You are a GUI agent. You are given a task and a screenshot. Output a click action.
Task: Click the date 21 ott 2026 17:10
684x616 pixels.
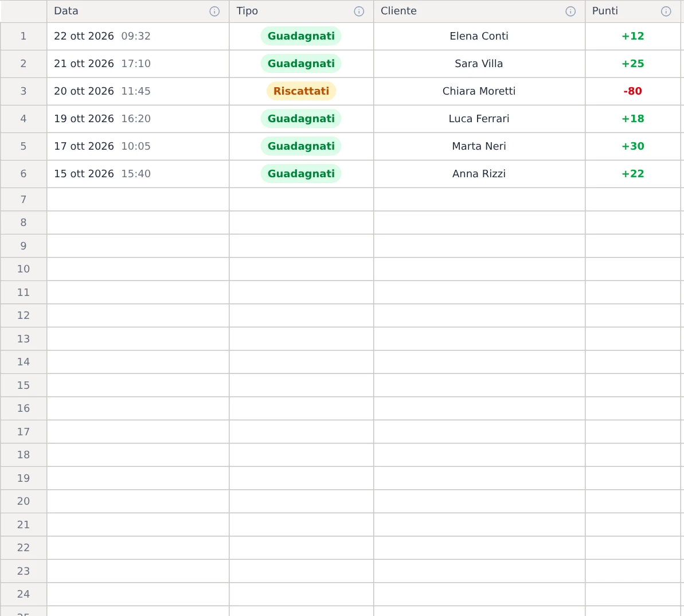(x=102, y=64)
